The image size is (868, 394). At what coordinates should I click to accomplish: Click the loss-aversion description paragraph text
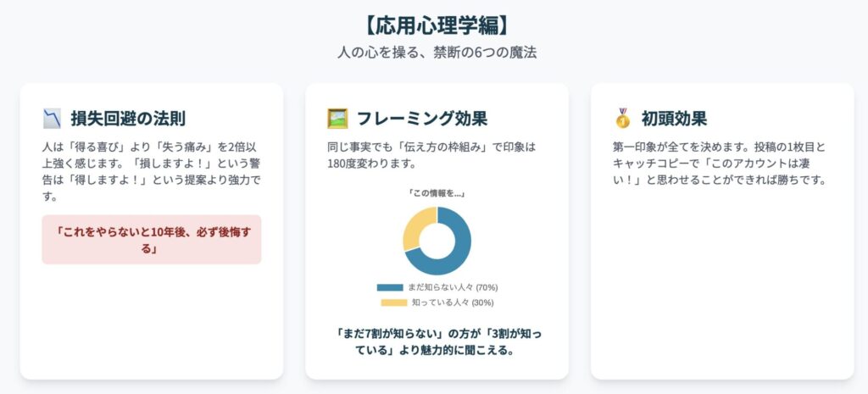(152, 172)
